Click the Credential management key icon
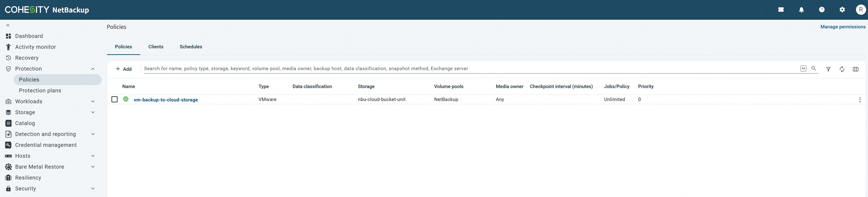The image size is (868, 197). tap(8, 145)
